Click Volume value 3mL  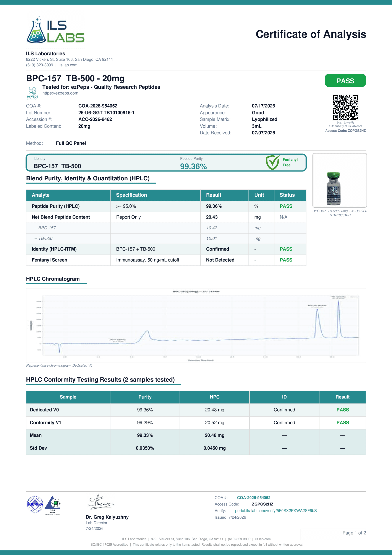[x=256, y=126]
